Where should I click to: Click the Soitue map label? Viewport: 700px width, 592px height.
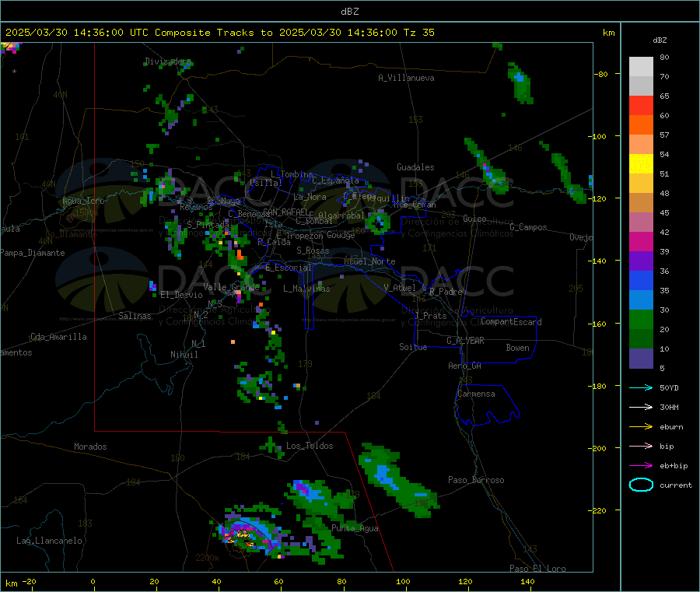413,347
